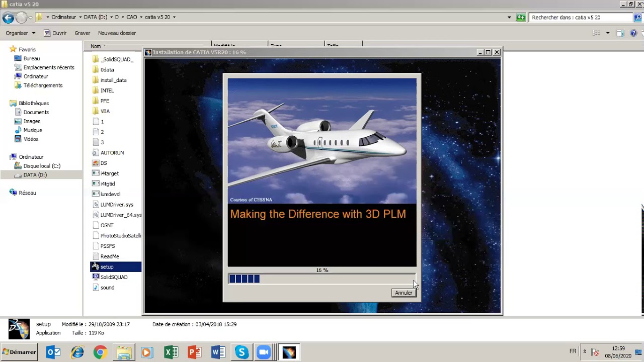Open the Explorer help icon
The height and width of the screenshot is (362, 644).
(x=633, y=33)
